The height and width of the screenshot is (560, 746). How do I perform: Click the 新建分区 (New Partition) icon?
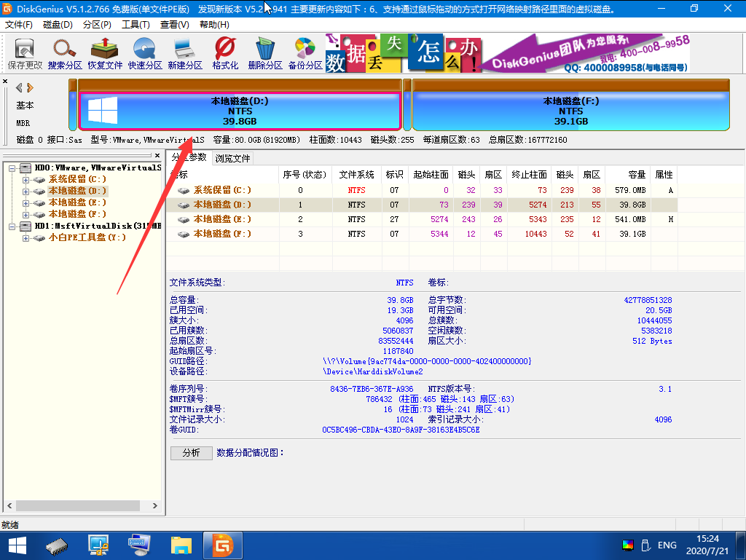click(185, 54)
